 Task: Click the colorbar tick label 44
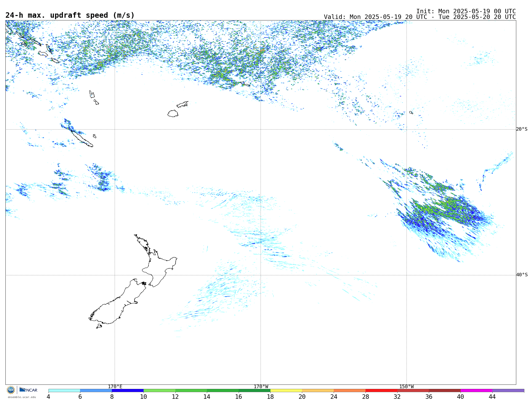492,397
